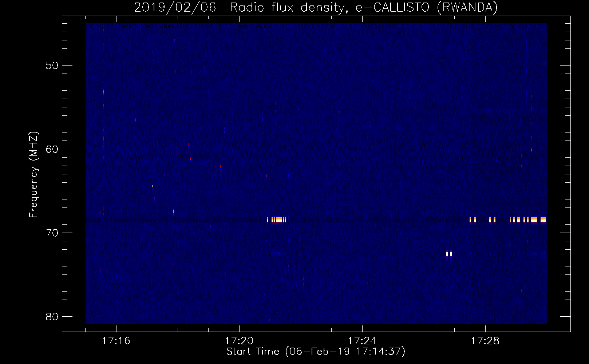Click the "Start Time (06-Feb-19 17:14:37)" label
The image size is (589, 364).
pos(316,352)
